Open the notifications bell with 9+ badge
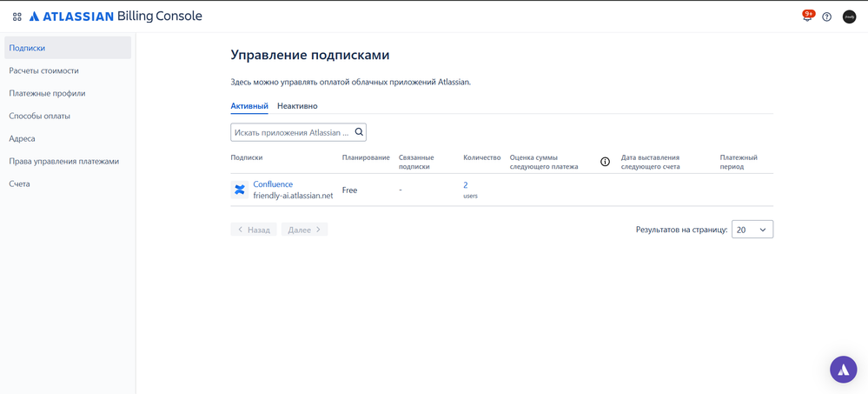The width and height of the screenshot is (868, 394). [x=808, y=17]
